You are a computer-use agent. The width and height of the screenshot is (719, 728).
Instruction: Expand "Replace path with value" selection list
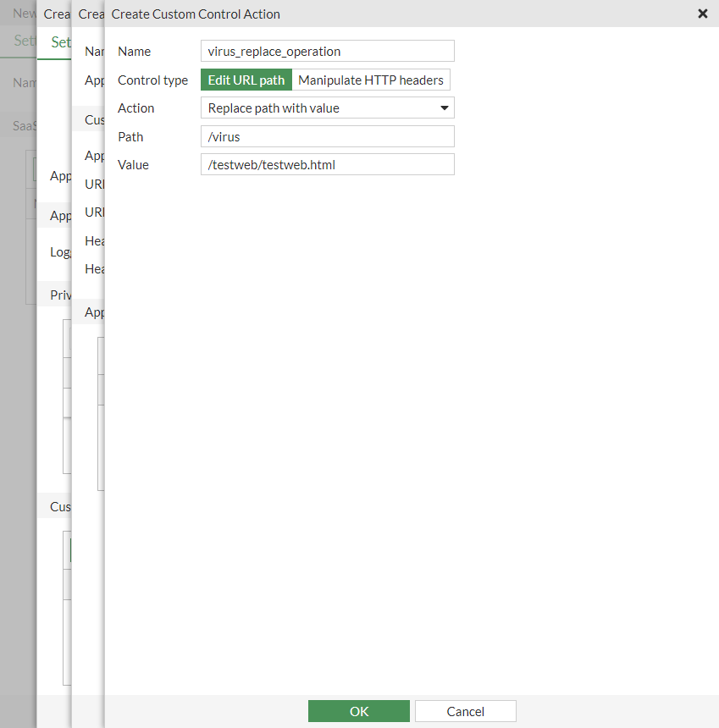(x=327, y=108)
